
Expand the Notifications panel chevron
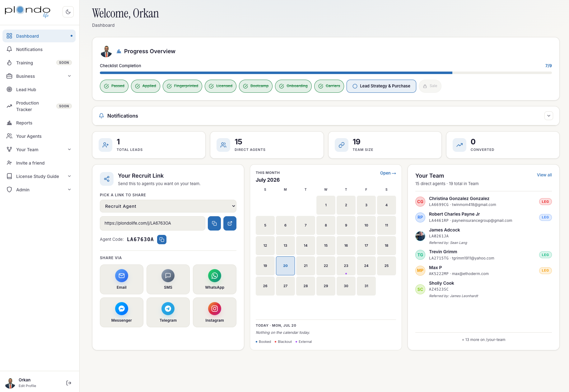[548, 116]
